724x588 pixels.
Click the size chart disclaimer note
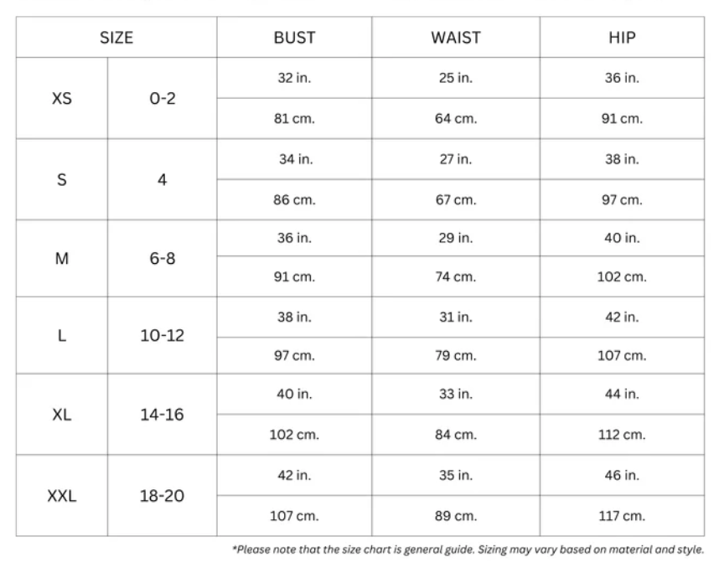point(468,550)
